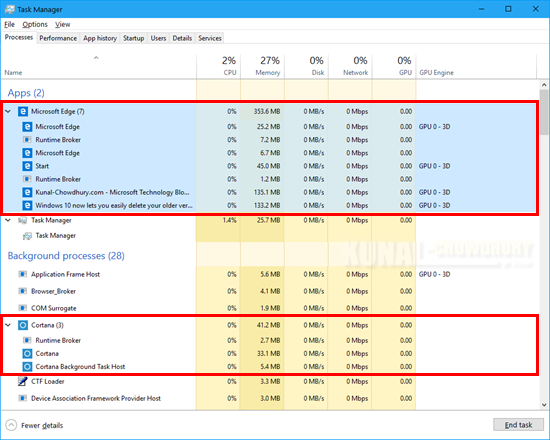550x441 pixels.
Task: Collapse the Task Manager process group
Action: pos(8,220)
